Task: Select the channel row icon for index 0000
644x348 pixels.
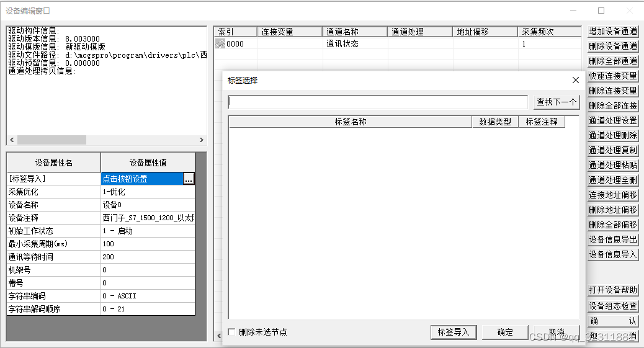Action: tap(220, 43)
